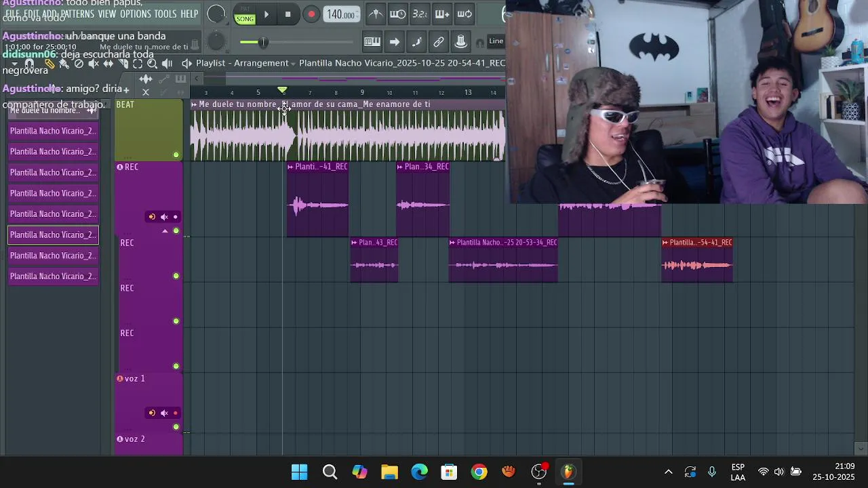
Task: Toggle the metronome icon
Action: point(375,14)
